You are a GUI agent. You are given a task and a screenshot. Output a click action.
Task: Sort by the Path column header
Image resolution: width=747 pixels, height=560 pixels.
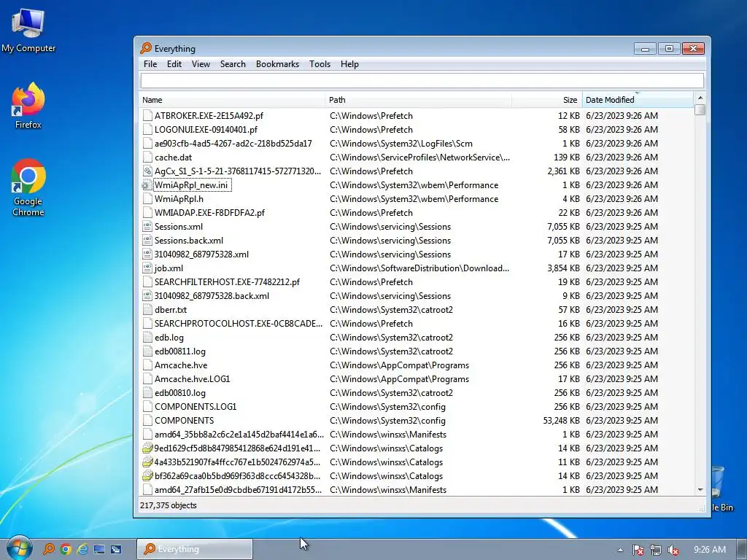pos(419,99)
